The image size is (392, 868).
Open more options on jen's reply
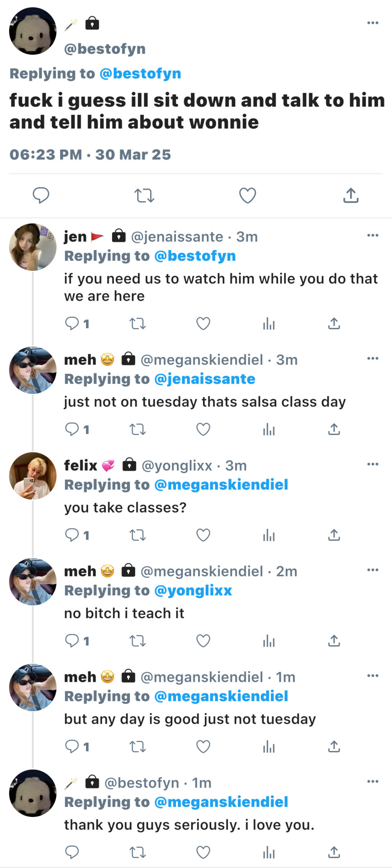[x=373, y=235]
